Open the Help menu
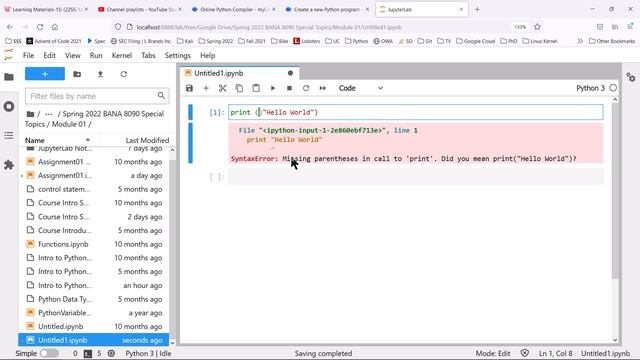The image size is (640, 360). (207, 56)
